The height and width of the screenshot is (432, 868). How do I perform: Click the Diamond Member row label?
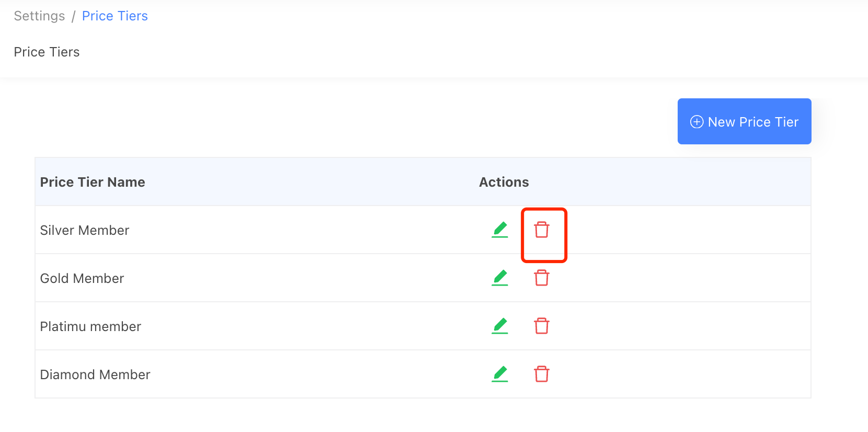[95, 374]
